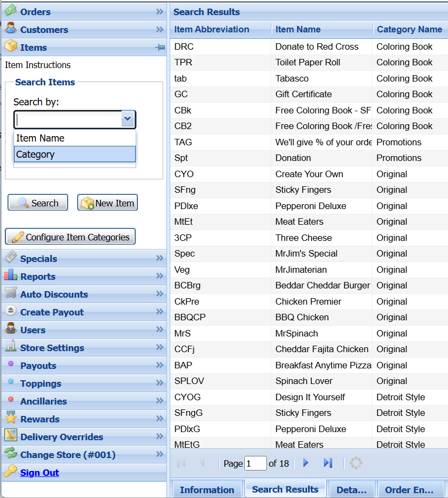Click the Reports bar chart icon
Image resolution: width=448 pixels, height=498 pixels.
[10, 275]
